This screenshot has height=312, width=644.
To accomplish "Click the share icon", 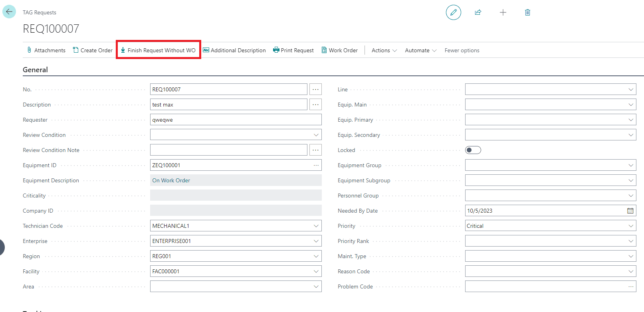I will (478, 12).
